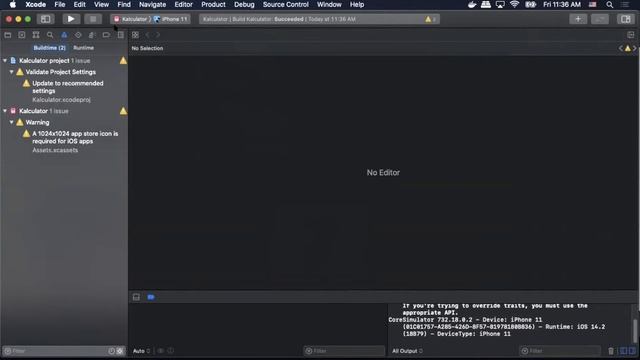Click the variable info icon
Screen dimensions: 640x360
tap(171, 351)
